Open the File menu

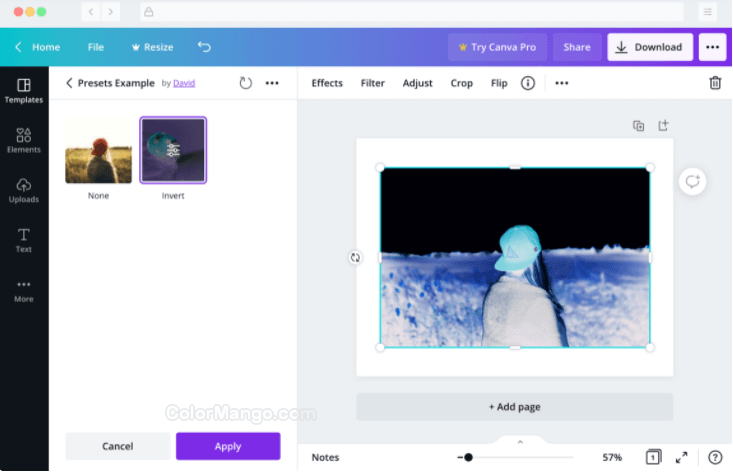96,47
